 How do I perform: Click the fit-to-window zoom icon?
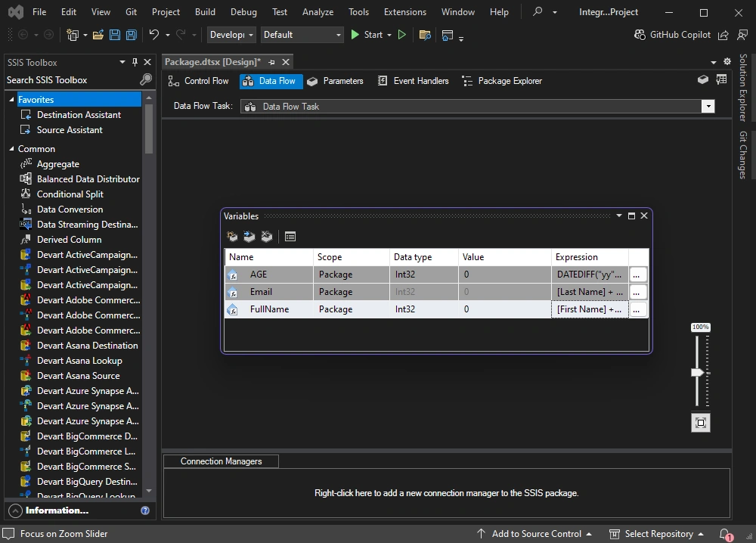click(x=701, y=423)
